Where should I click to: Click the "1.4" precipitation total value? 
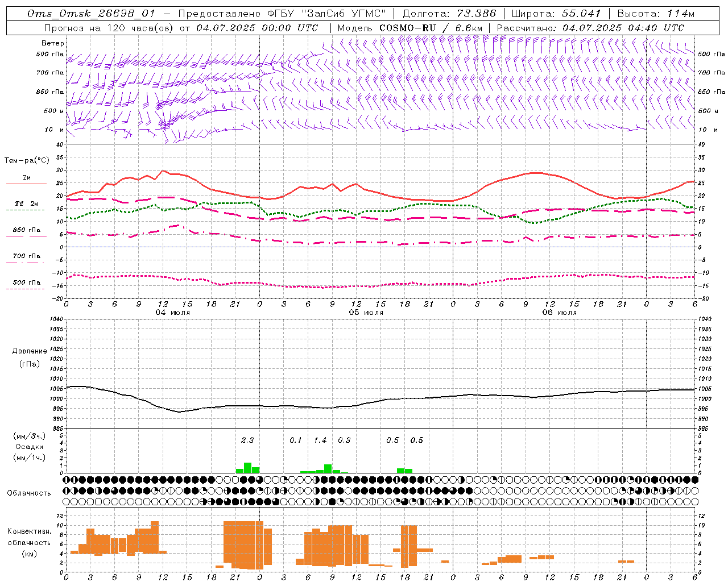point(320,440)
